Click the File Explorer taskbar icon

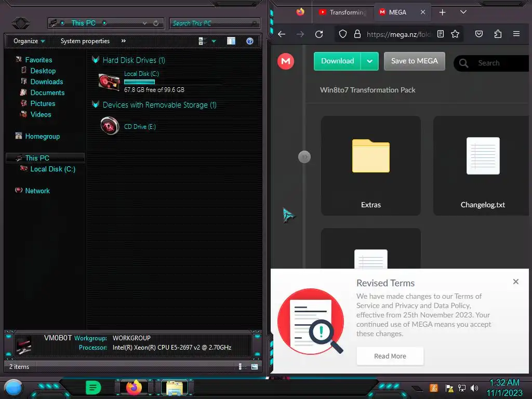click(x=175, y=388)
